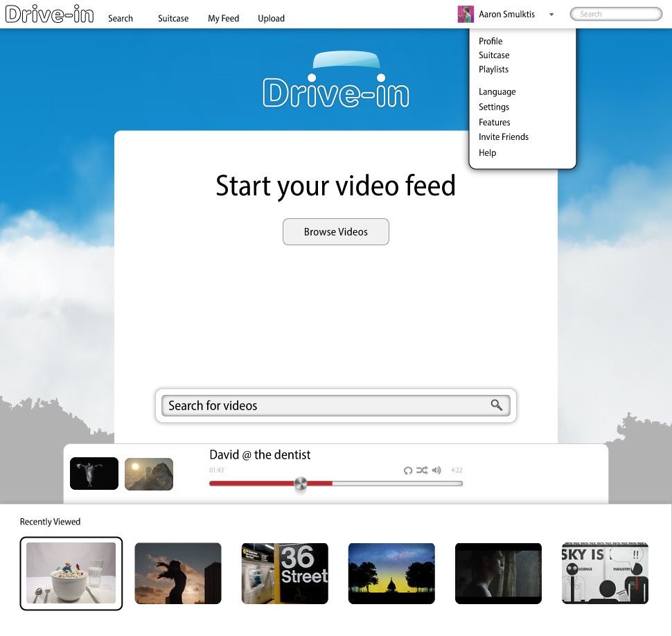Collapse the user menu dropdown arrow
The height and width of the screenshot is (636, 672).
[551, 15]
